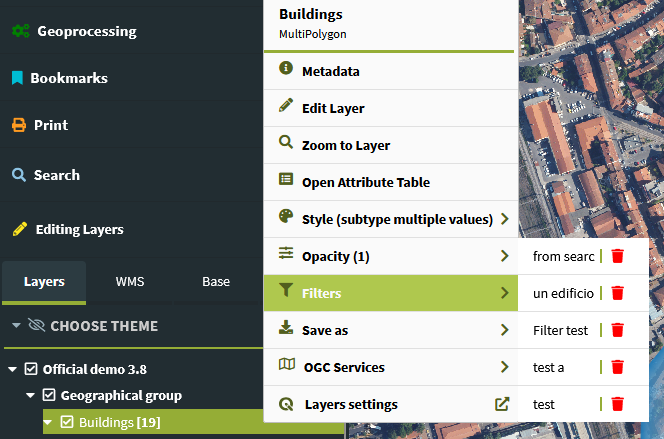
Task: Click the Metadata info icon
Action: point(286,68)
